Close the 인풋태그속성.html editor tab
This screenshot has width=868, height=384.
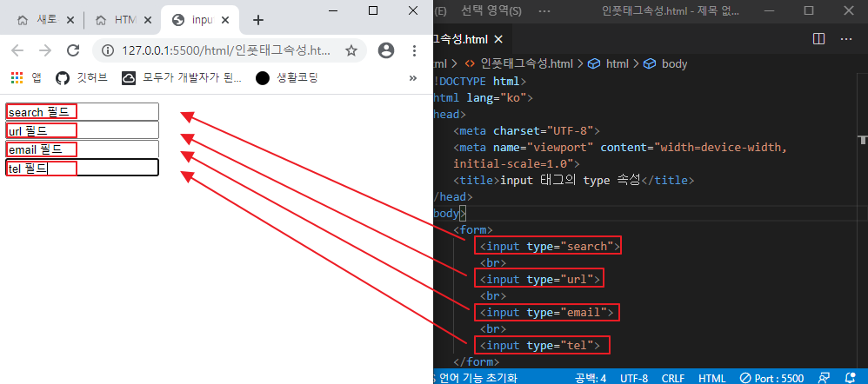[498, 39]
